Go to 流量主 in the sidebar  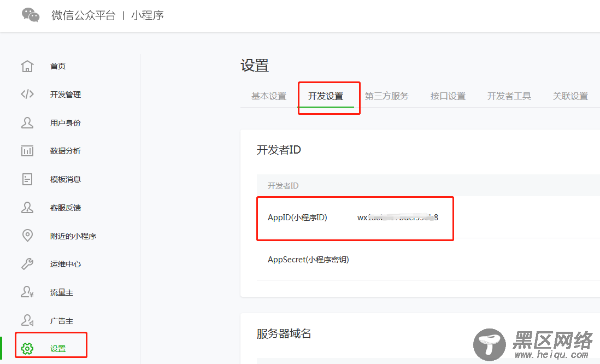coord(62,292)
